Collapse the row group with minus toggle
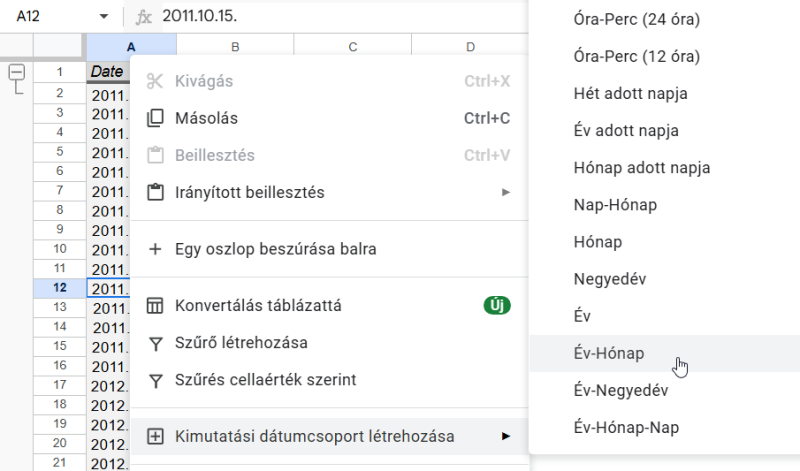Image resolution: width=800 pixels, height=471 pixels. coord(17,72)
